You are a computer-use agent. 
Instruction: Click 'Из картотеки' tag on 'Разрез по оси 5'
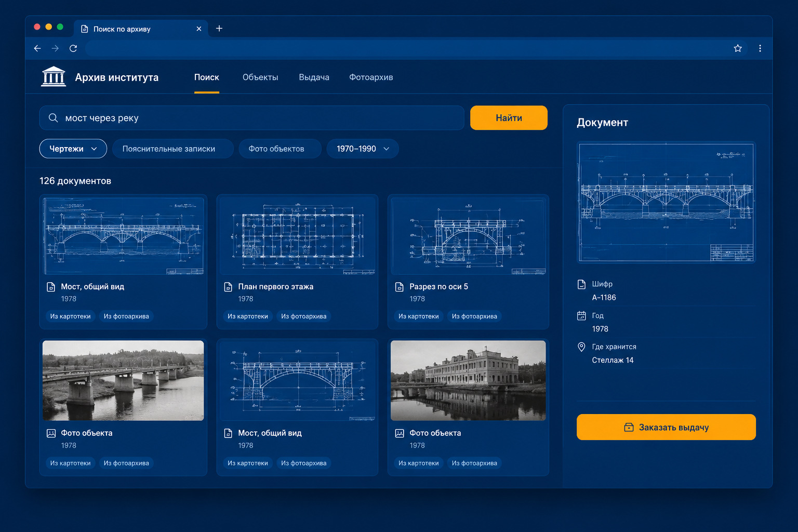(419, 316)
